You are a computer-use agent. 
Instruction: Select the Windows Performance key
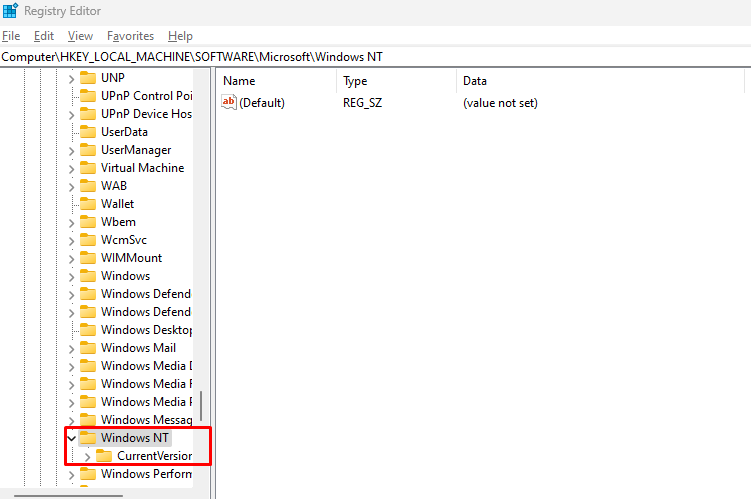tap(147, 474)
